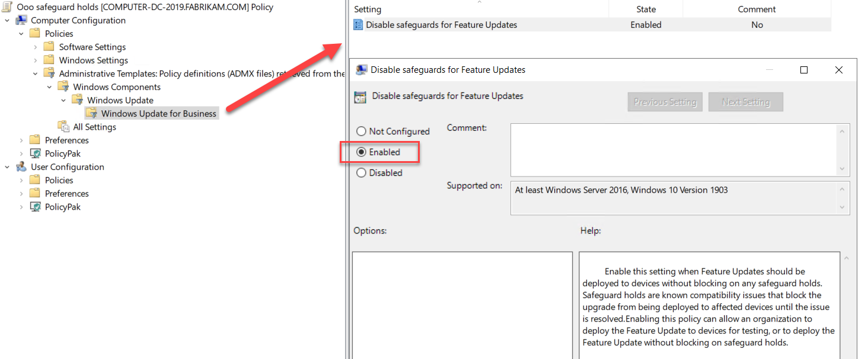The height and width of the screenshot is (359, 868).
Task: Sort by the Comment column header
Action: tap(757, 9)
